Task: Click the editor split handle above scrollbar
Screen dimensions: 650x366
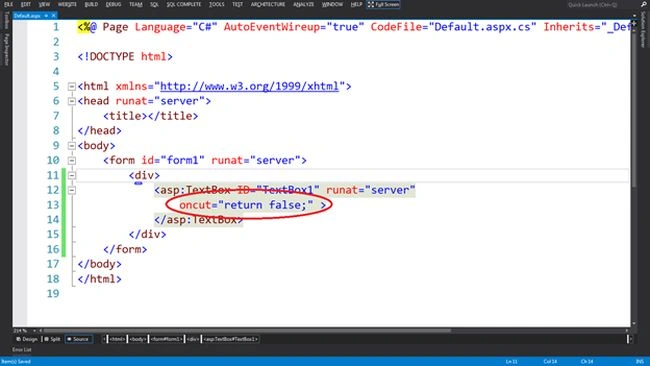Action: 634,23
